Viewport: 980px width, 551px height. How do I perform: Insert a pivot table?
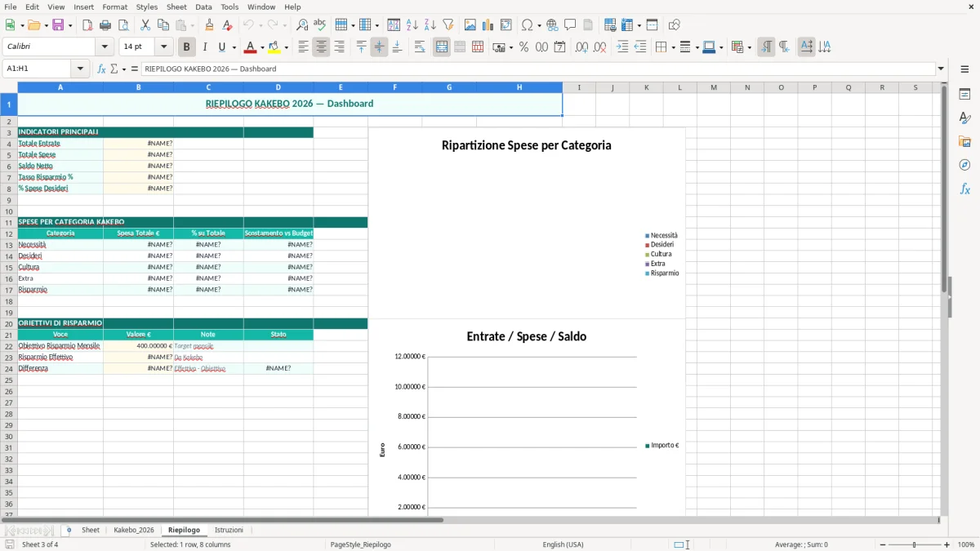pyautogui.click(x=506, y=25)
